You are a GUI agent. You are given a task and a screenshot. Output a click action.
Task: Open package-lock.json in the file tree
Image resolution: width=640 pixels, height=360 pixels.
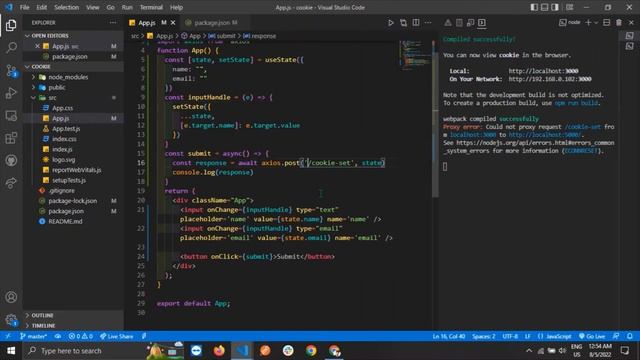73,201
